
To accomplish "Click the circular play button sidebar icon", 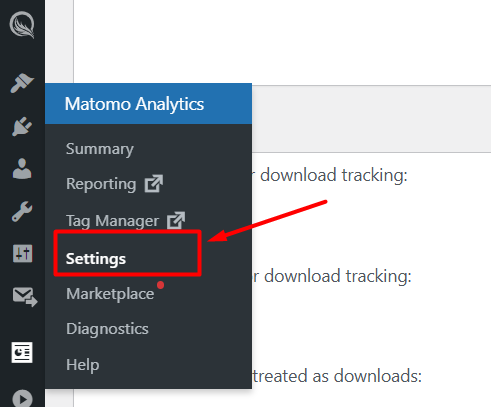I will (22, 398).
